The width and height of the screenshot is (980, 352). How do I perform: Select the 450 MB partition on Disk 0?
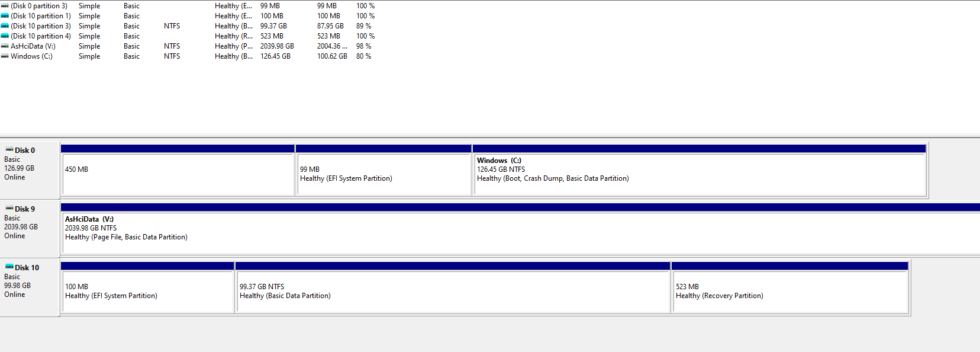pyautogui.click(x=178, y=170)
